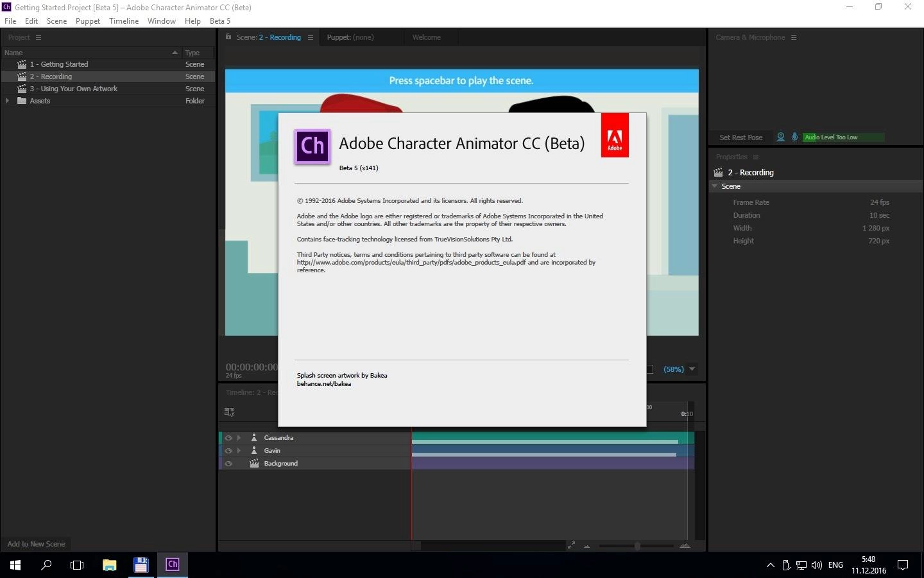Open Windows Start menu

pyautogui.click(x=15, y=565)
